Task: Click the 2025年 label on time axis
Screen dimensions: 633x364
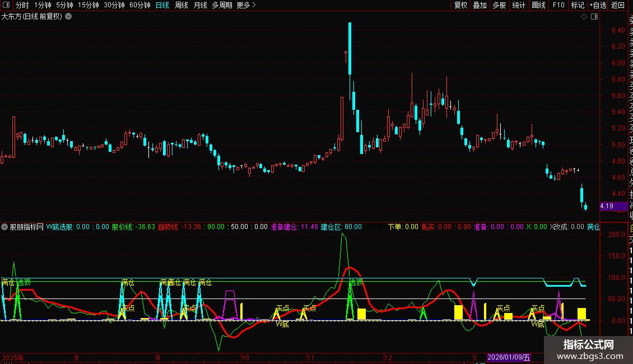Action: point(13,357)
